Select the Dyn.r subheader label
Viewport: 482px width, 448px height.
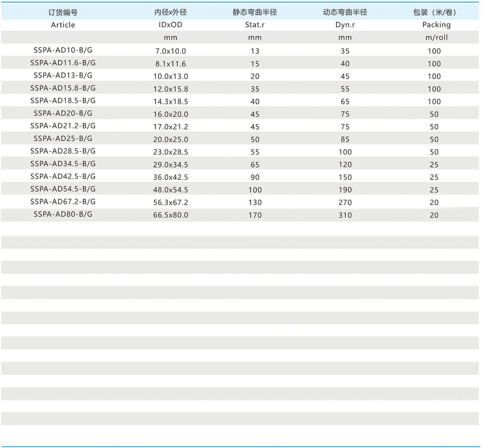click(345, 25)
